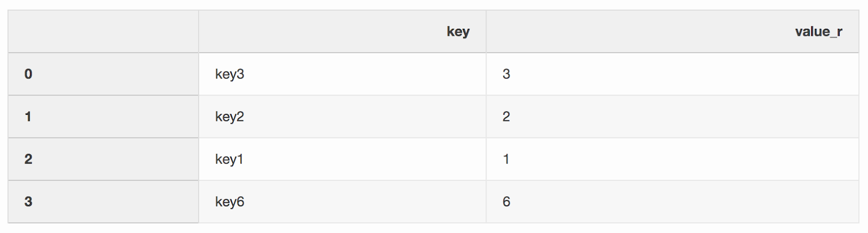This screenshot has width=868, height=233.
Task: Select row index 1 cell
Action: [28, 116]
